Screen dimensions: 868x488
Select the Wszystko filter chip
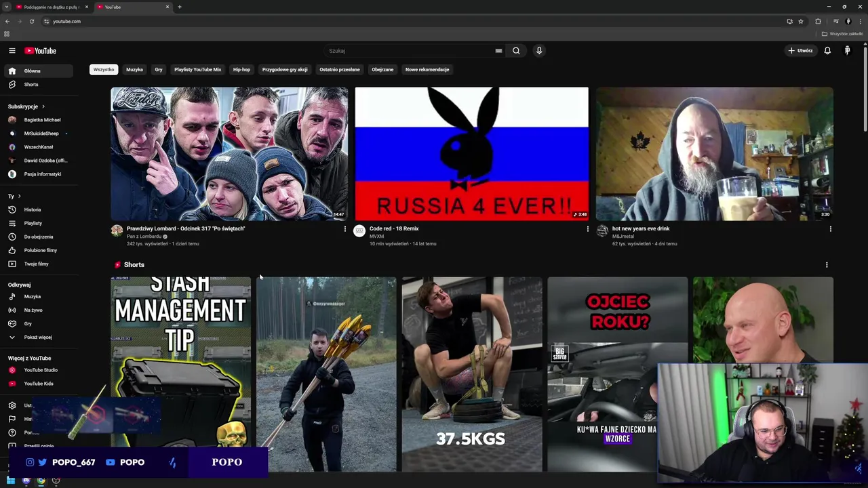tap(104, 69)
